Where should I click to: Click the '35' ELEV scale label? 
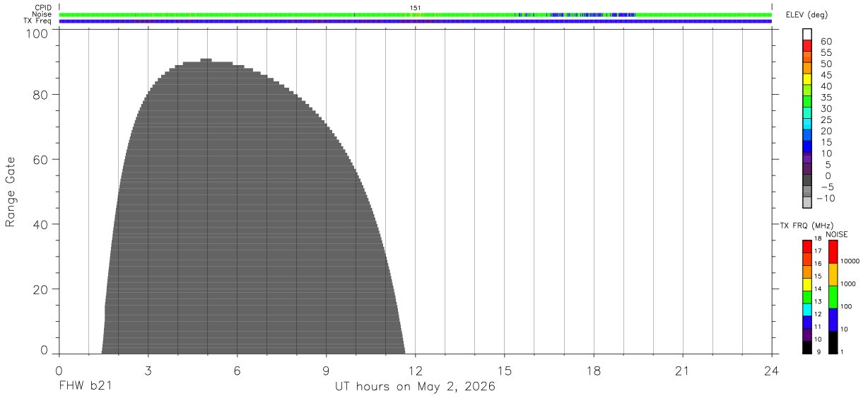click(826, 98)
